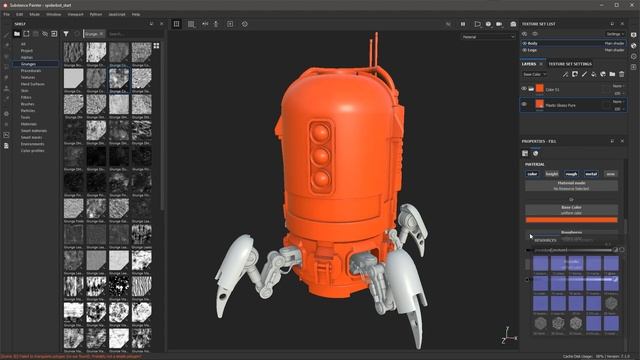The width and height of the screenshot is (640, 360).
Task: Open the Viewport menu
Action: pyautogui.click(x=76, y=14)
